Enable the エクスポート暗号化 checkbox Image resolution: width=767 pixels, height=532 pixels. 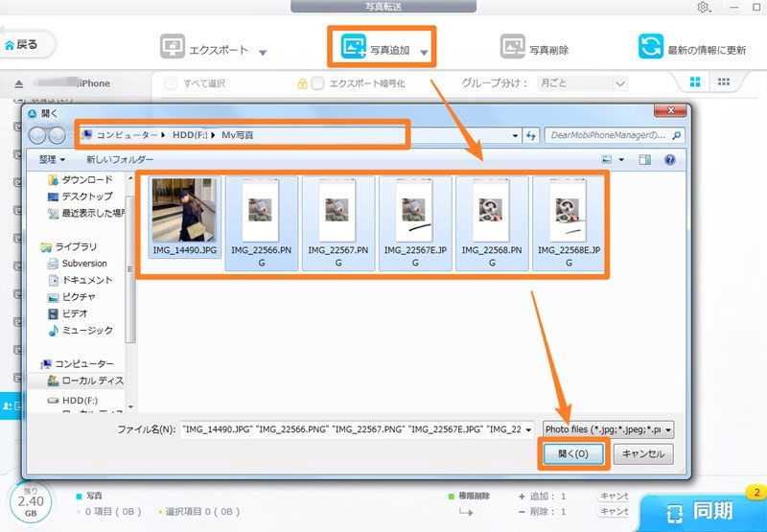[x=317, y=83]
